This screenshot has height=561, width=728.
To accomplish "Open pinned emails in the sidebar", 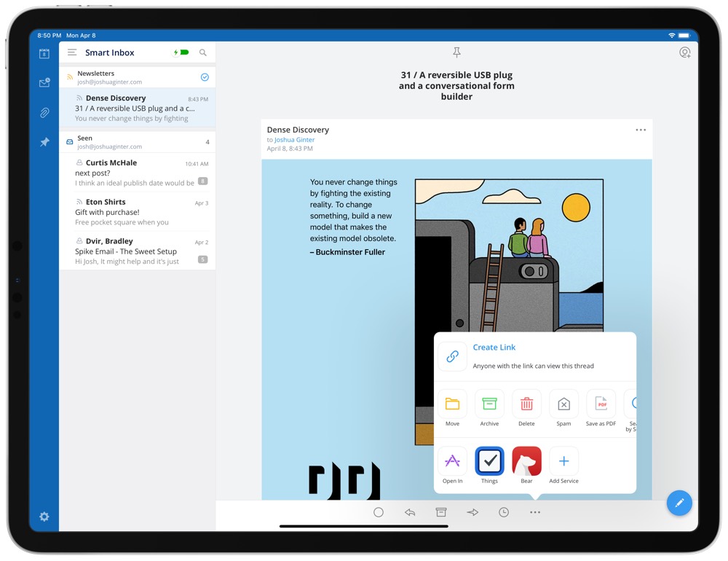I will click(44, 142).
